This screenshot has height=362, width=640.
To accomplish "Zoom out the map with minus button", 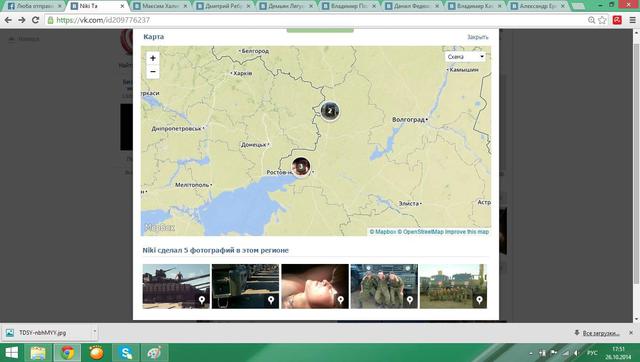I will point(153,71).
